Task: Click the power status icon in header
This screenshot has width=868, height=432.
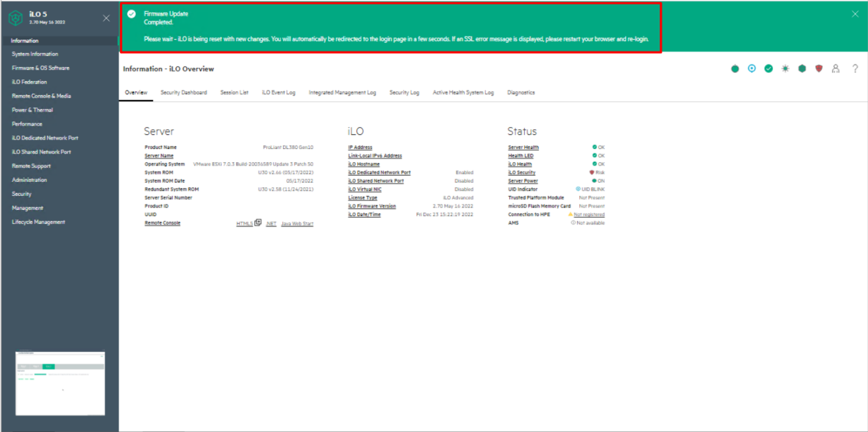Action: (x=735, y=69)
